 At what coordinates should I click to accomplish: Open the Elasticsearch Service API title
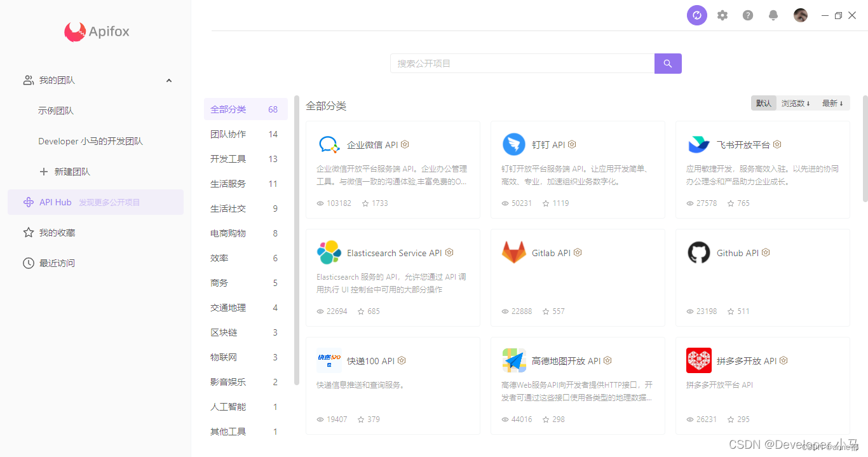coord(394,253)
